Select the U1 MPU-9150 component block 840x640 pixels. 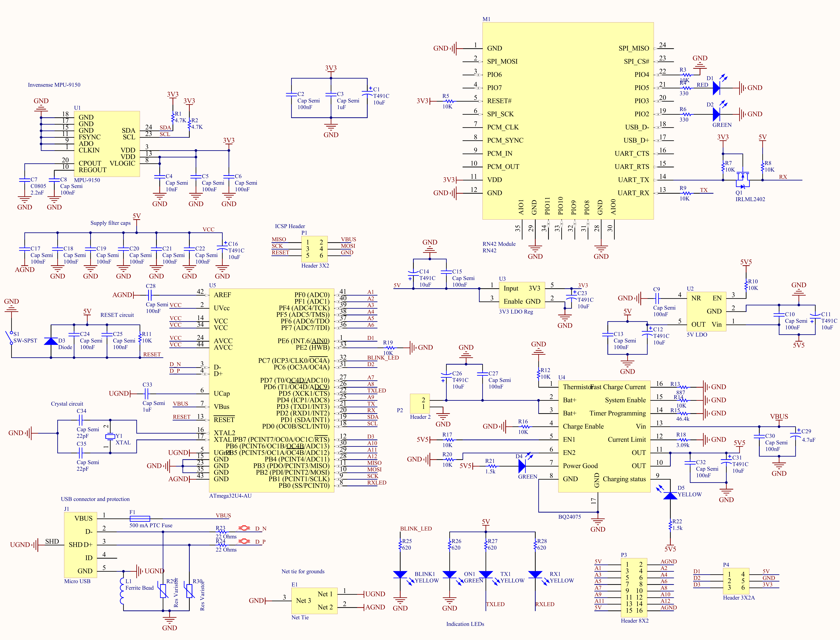tap(107, 144)
